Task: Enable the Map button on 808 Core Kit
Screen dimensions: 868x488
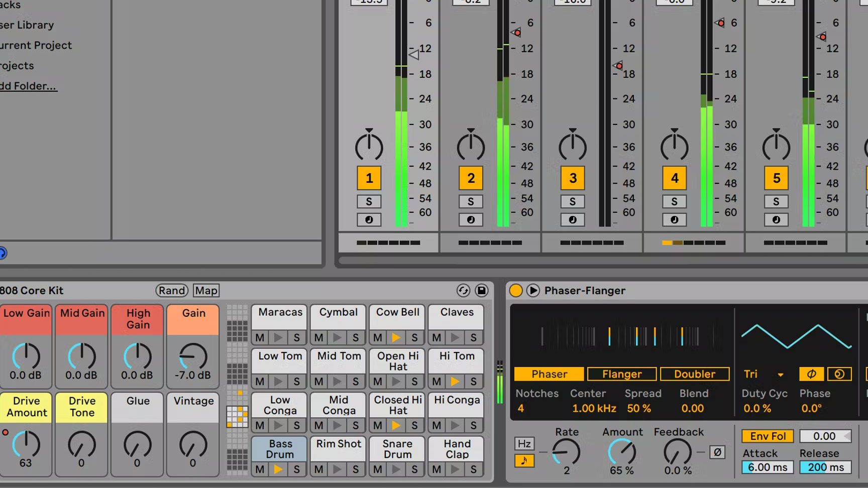Action: (x=206, y=290)
